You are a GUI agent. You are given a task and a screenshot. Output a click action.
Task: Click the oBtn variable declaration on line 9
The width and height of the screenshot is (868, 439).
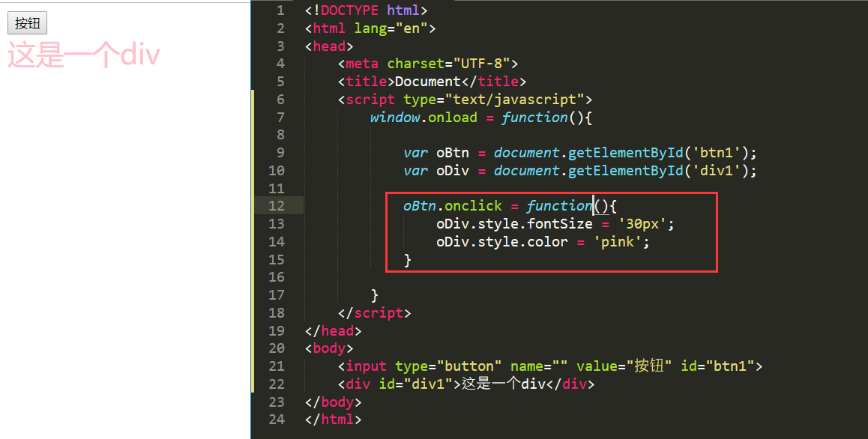coord(436,153)
